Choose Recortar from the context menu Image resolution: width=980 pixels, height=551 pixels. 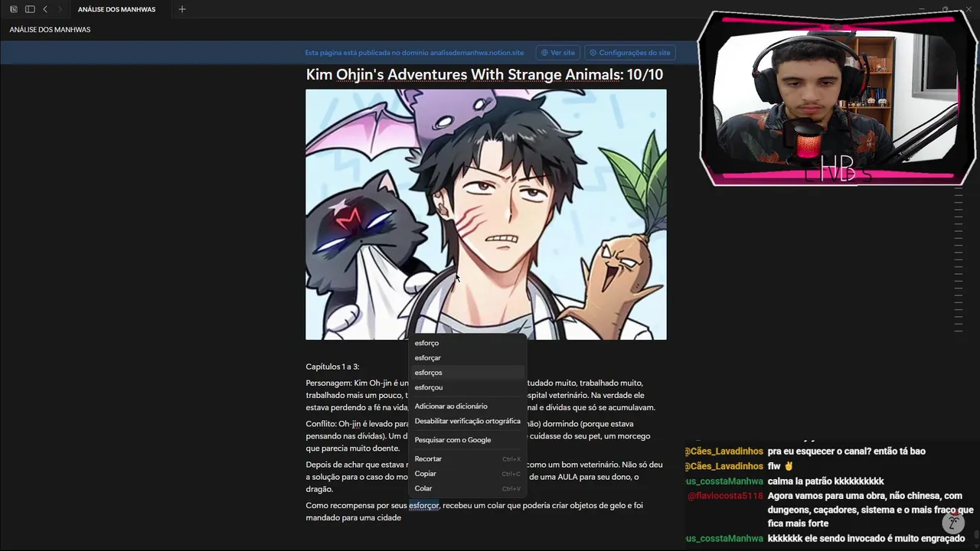467,458
